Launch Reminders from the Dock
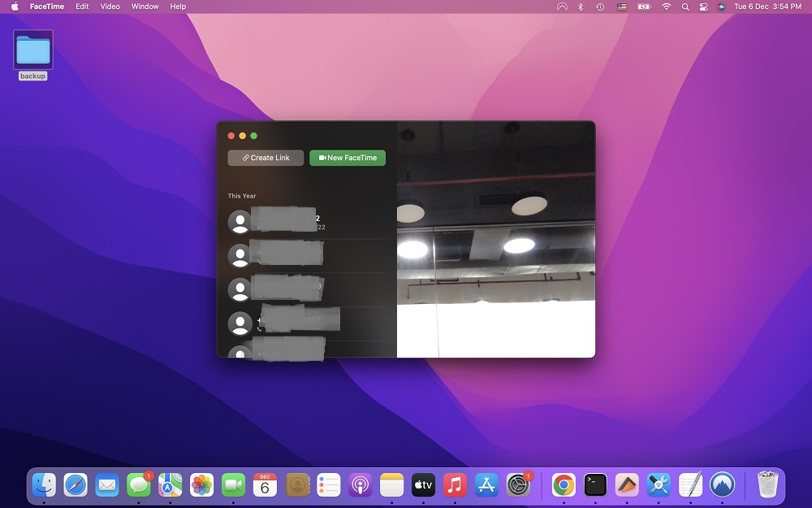 [x=329, y=485]
